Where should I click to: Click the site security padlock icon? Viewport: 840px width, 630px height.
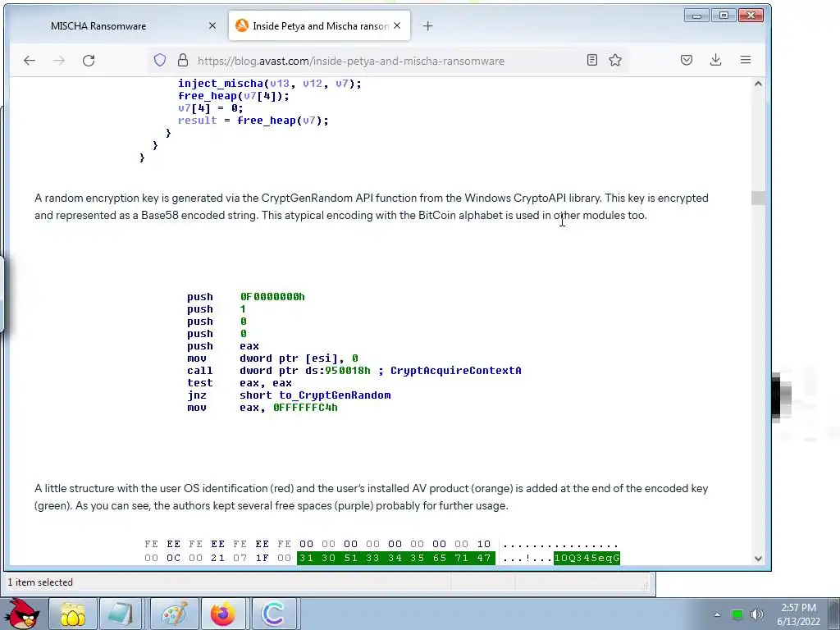183,60
